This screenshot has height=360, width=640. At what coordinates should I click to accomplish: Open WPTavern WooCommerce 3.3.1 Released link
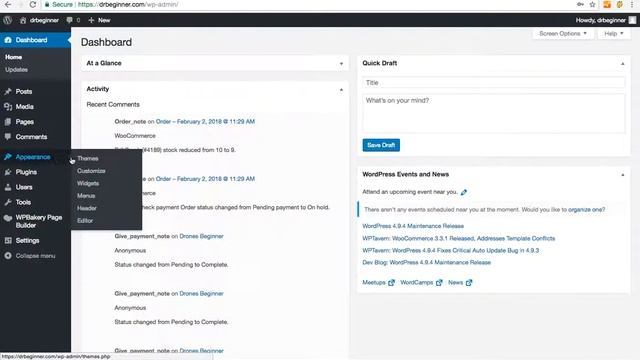pyautogui.click(x=458, y=238)
